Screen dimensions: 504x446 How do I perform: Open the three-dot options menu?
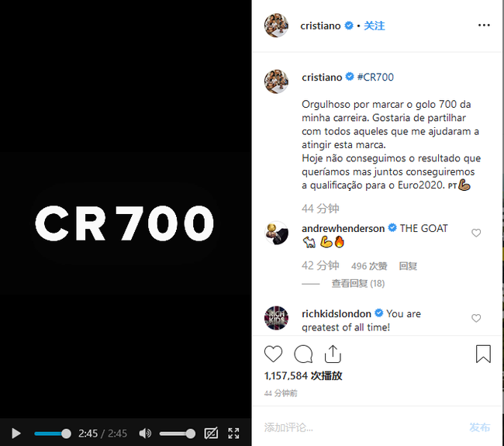[x=484, y=25]
